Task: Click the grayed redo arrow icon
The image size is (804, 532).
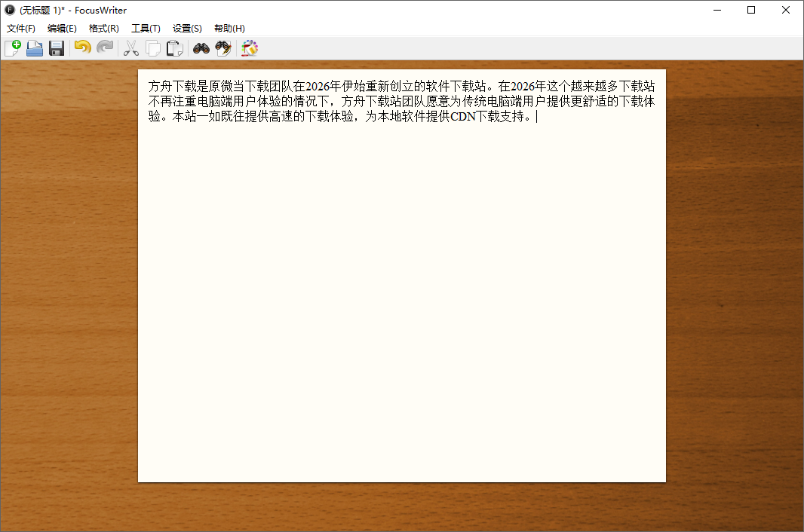Action: click(105, 48)
